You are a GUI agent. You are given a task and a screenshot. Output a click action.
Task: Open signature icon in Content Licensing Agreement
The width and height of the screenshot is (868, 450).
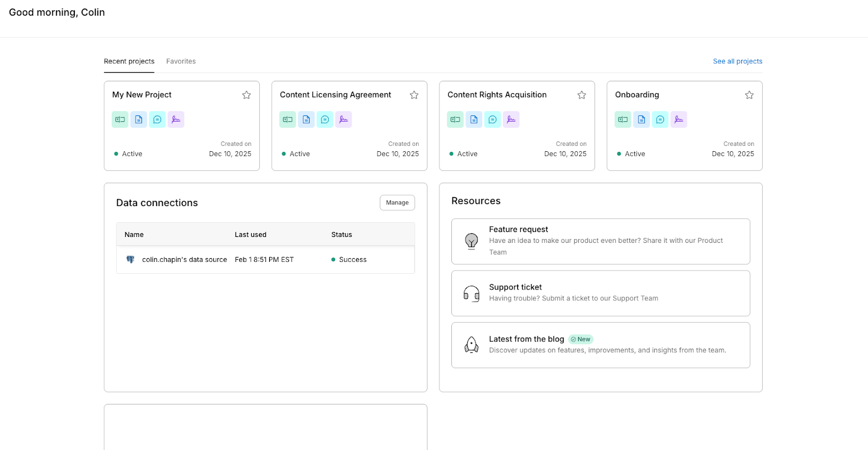(x=343, y=119)
